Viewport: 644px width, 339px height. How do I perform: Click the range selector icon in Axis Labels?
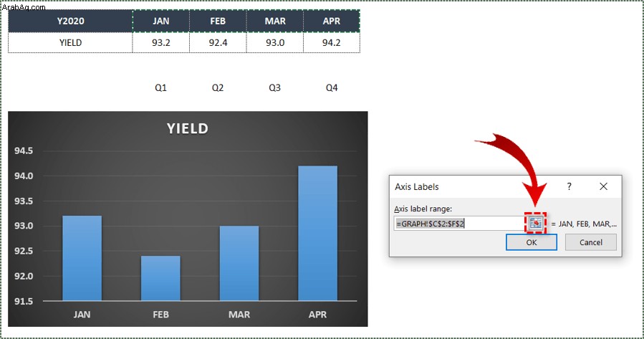point(535,223)
